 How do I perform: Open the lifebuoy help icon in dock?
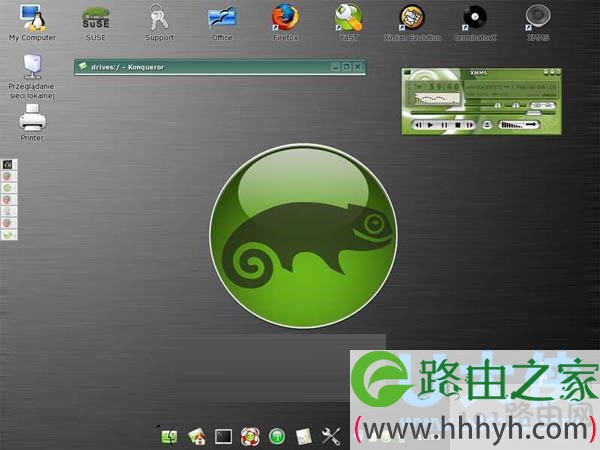click(250, 436)
